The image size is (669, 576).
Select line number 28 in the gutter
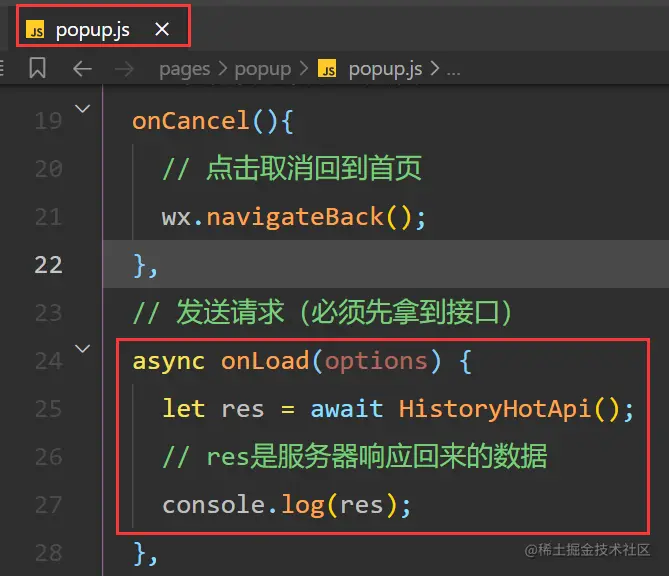pos(49,553)
